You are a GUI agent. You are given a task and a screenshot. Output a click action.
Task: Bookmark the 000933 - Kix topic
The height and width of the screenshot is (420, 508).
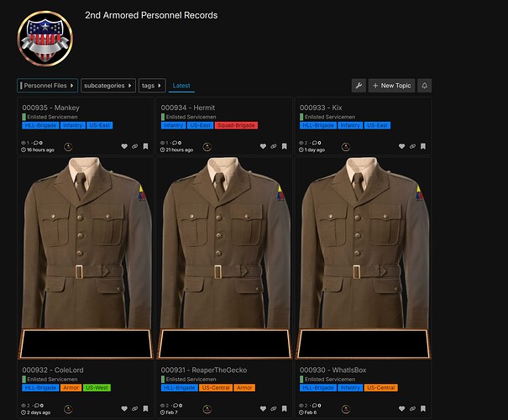[423, 146]
